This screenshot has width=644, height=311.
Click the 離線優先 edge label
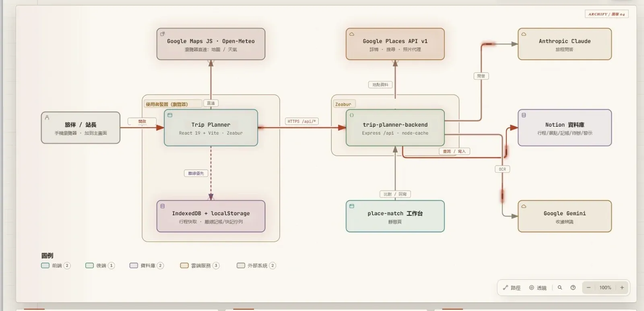pos(196,173)
